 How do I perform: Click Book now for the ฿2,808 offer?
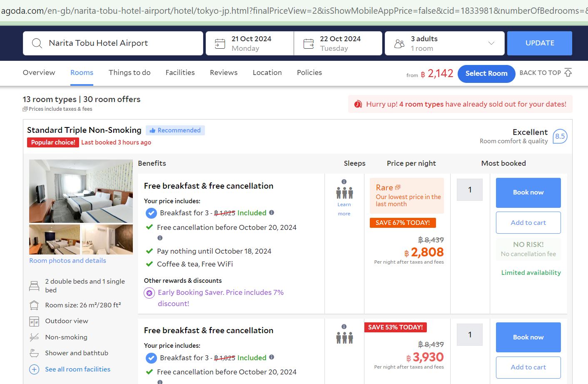(x=528, y=192)
